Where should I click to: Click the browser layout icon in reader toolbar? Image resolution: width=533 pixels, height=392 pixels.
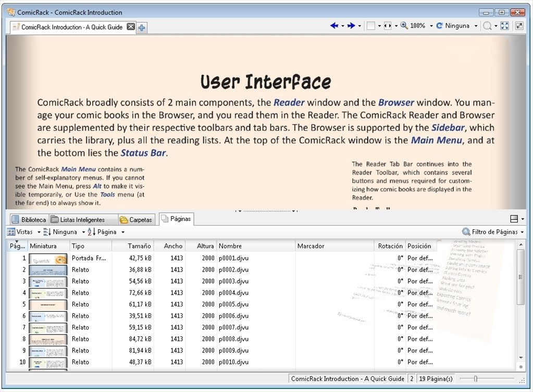[519, 26]
